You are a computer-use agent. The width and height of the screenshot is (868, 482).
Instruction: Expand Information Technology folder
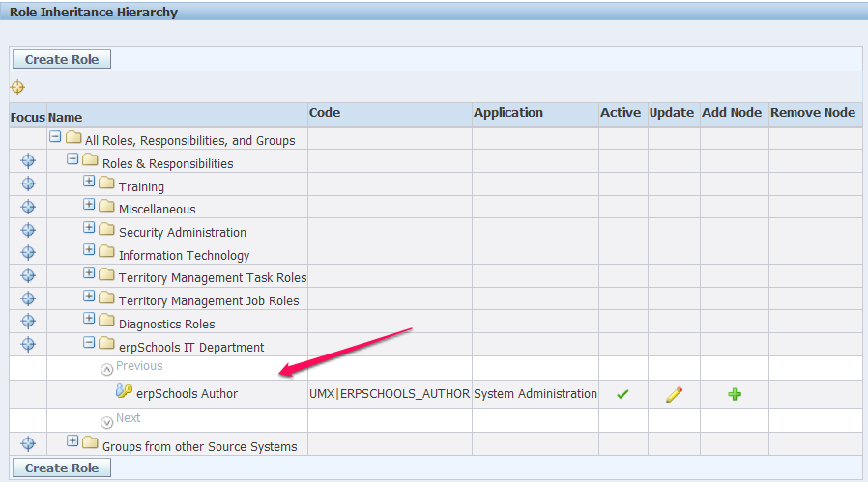[89, 249]
